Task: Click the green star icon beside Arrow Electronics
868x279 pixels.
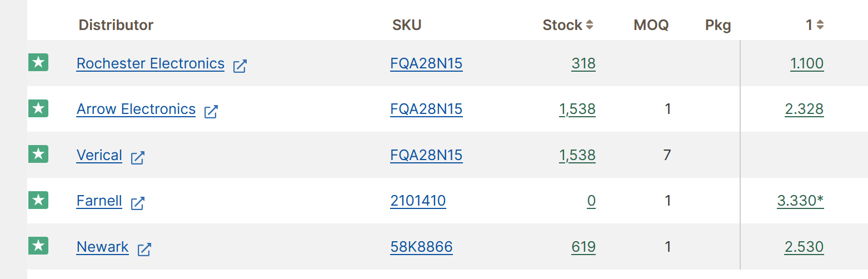Action: pyautogui.click(x=38, y=108)
